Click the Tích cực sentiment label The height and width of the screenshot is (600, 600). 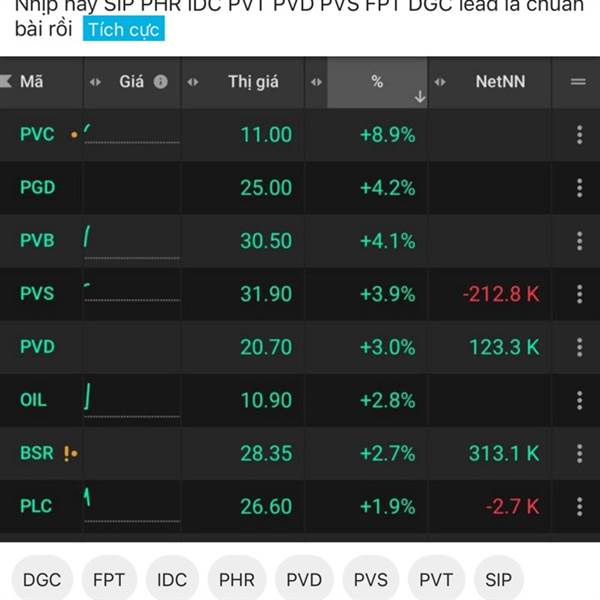click(122, 29)
